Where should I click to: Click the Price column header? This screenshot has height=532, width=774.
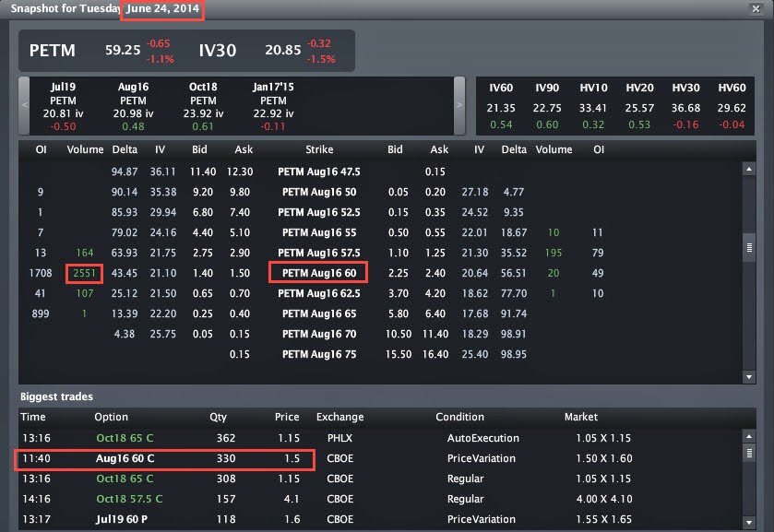pos(287,417)
